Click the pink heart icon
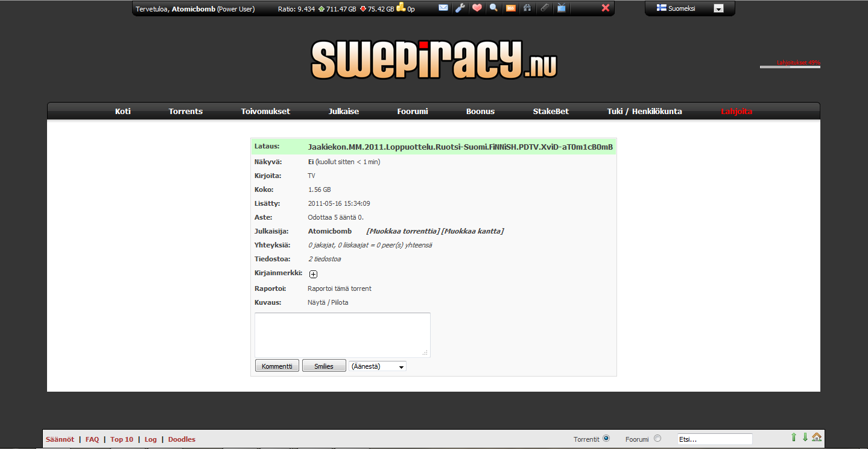 [477, 8]
